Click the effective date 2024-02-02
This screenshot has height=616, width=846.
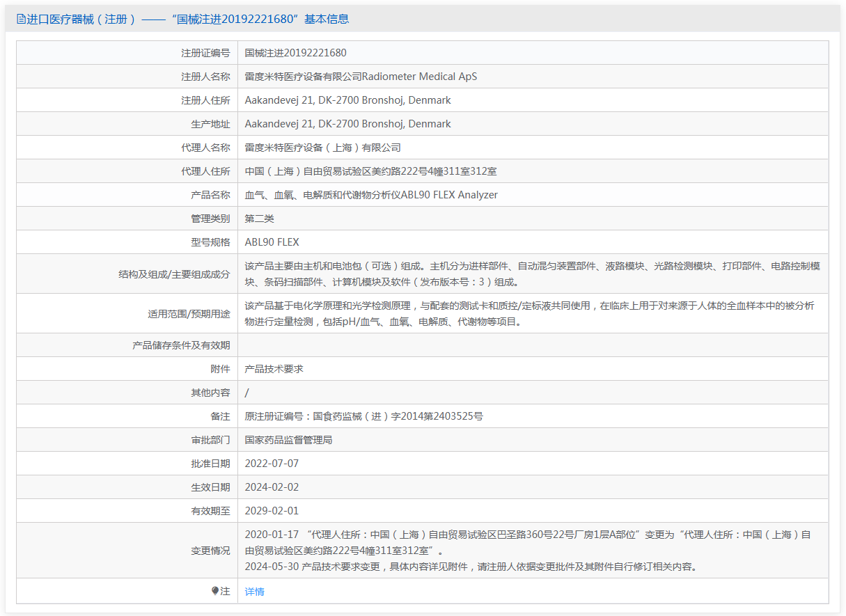pos(272,487)
